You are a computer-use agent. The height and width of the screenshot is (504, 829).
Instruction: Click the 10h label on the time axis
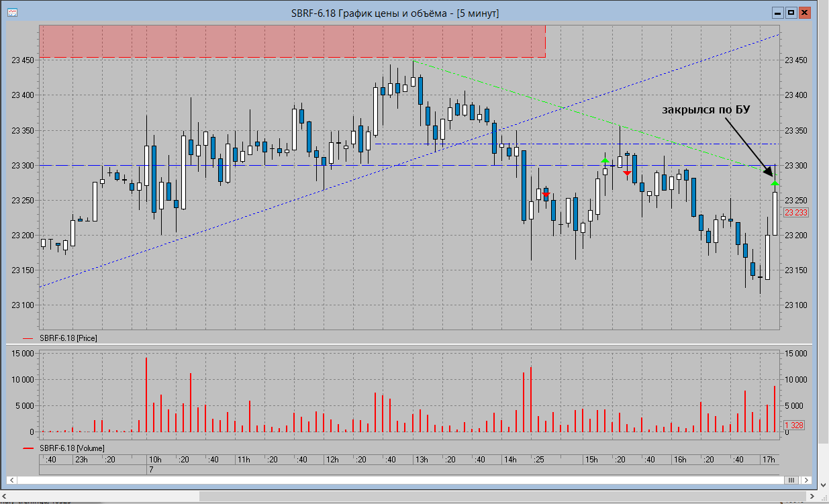(155, 460)
